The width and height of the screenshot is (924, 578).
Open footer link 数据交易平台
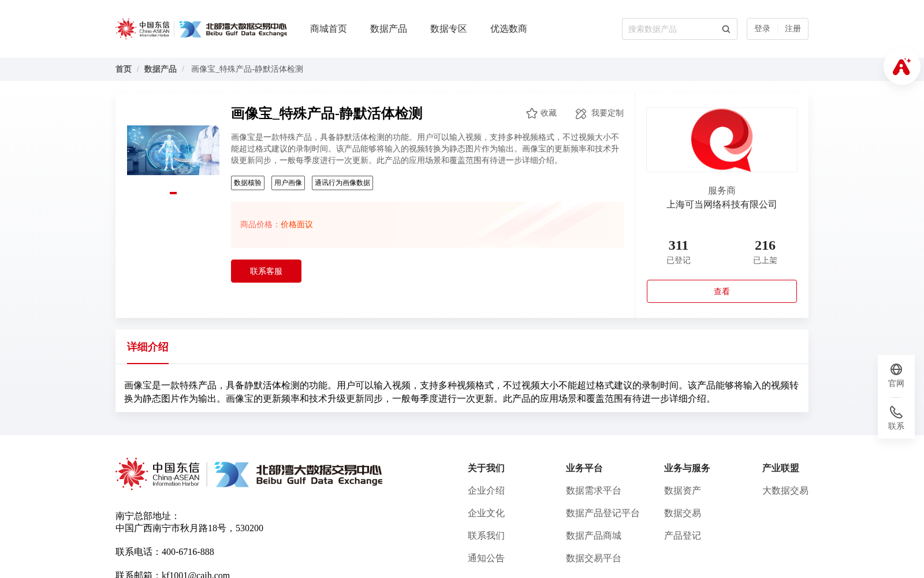coord(594,558)
